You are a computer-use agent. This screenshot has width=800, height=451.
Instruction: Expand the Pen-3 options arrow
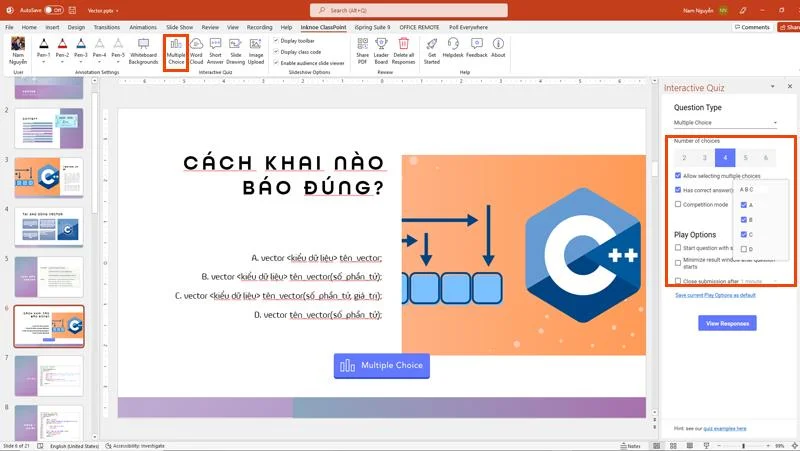(81, 62)
